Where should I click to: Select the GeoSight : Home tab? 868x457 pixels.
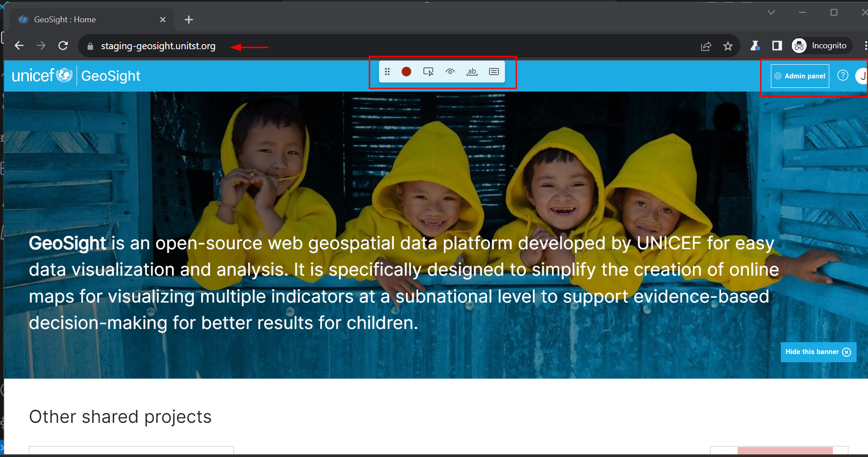(91, 20)
